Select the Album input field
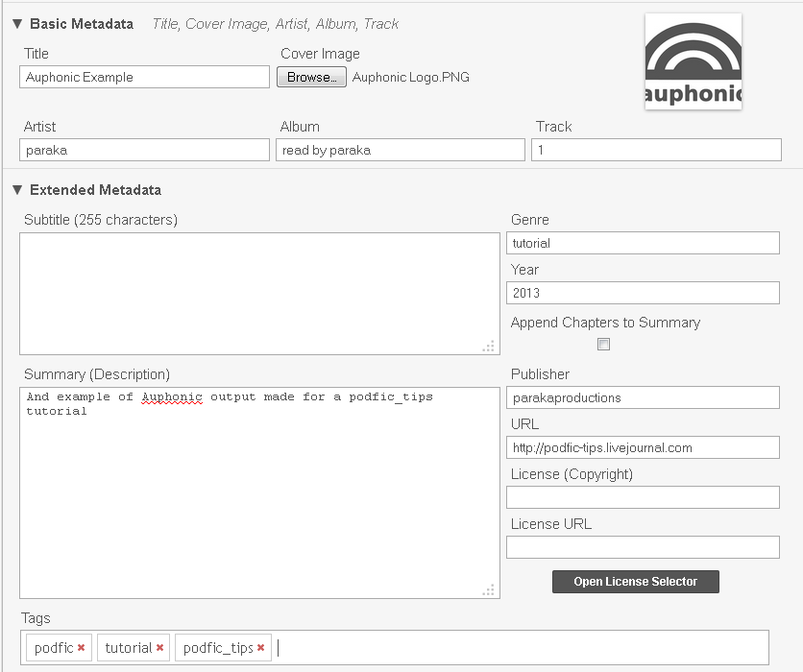This screenshot has height=672, width=803. [x=401, y=150]
